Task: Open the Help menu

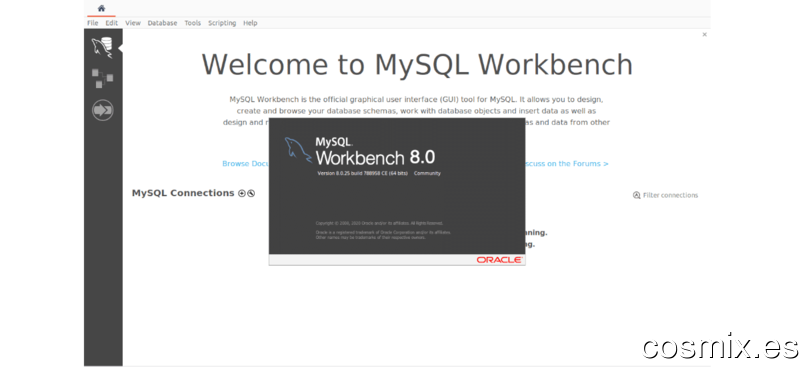Action: [250, 23]
